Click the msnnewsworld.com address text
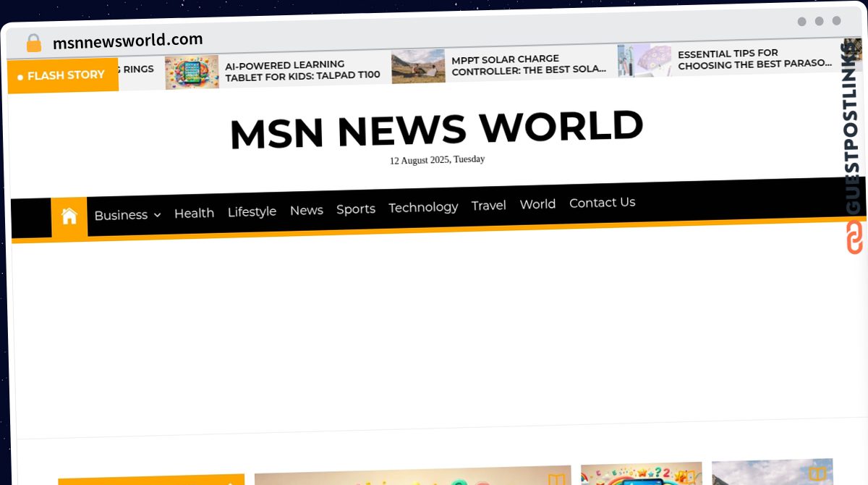Viewport: 868px width, 485px height. point(127,41)
